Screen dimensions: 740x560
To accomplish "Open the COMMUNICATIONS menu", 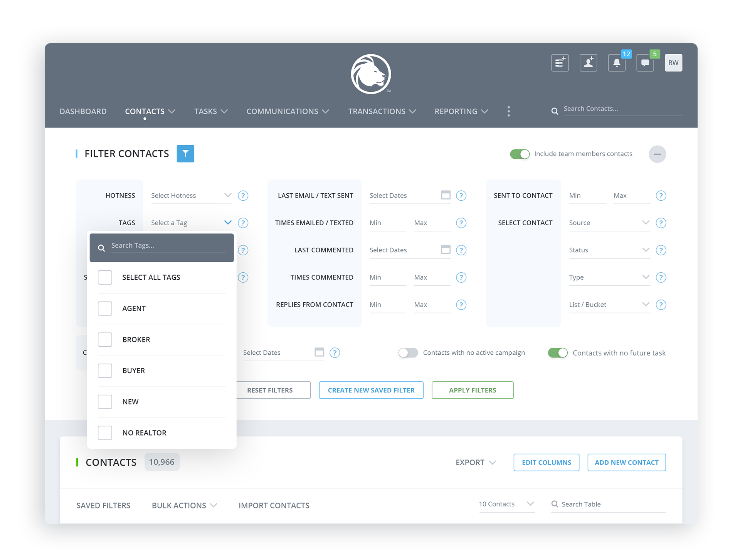I will (288, 111).
